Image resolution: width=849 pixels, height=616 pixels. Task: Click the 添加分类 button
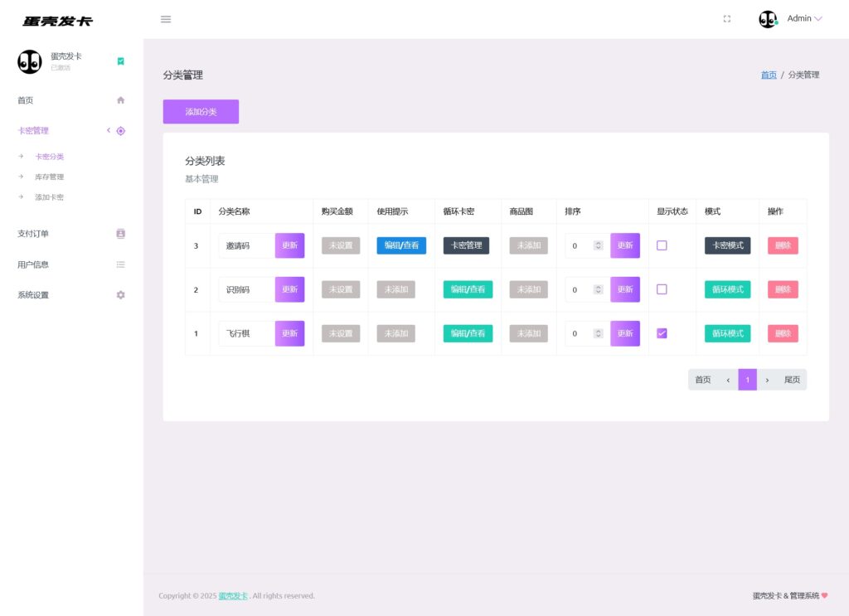201,112
